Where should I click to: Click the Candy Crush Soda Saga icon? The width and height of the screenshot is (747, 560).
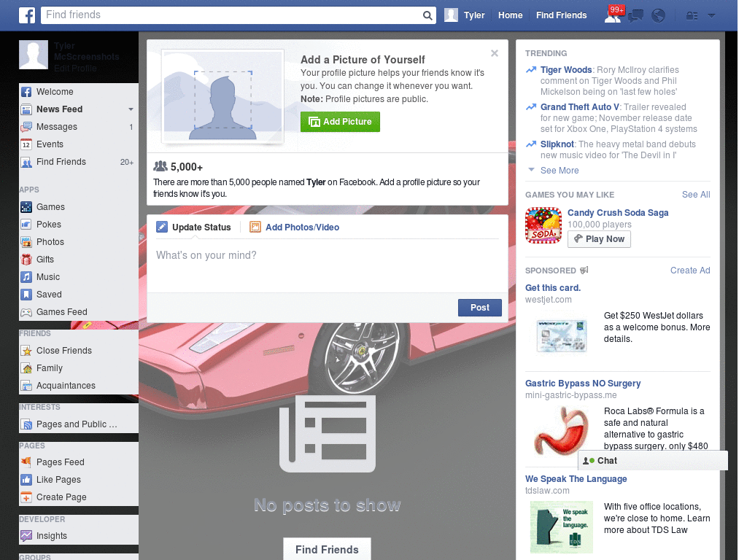pyautogui.click(x=543, y=225)
